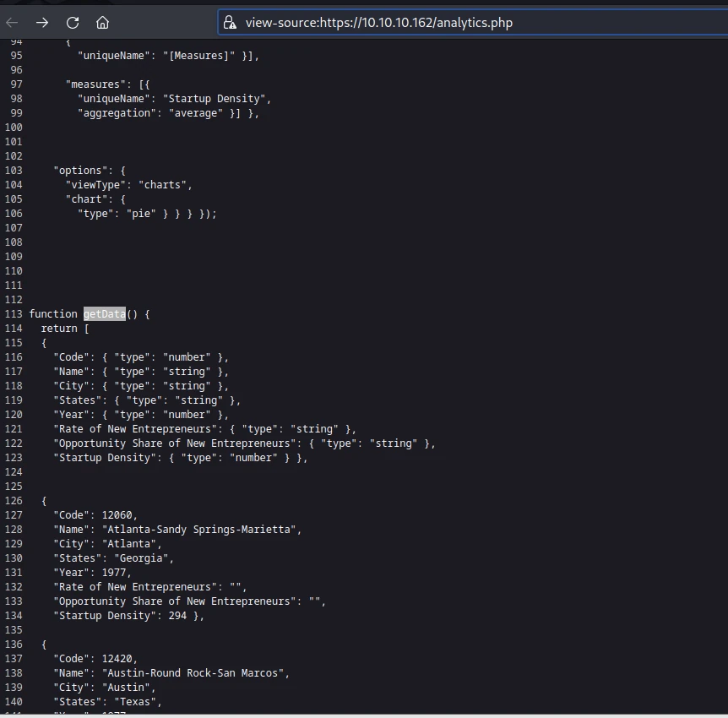Image resolution: width=728 pixels, height=718 pixels.
Task: Click the "charts" viewType value
Action: coord(162,185)
